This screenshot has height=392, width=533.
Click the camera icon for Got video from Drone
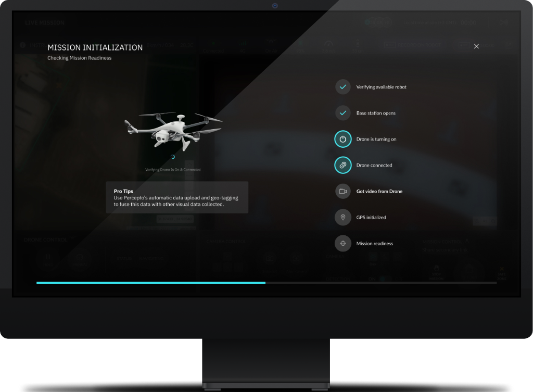point(343,192)
